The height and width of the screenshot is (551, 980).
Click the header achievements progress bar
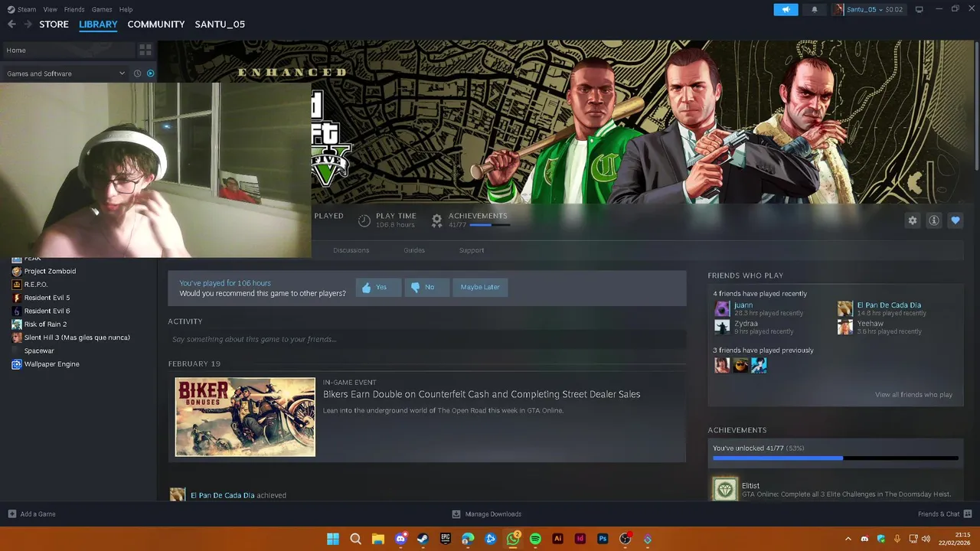click(x=489, y=225)
